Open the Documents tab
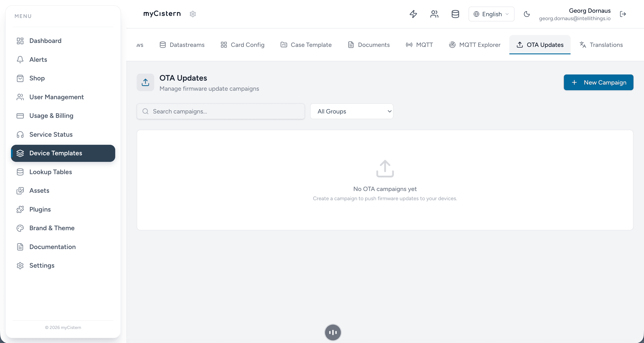The height and width of the screenshot is (343, 644). (x=369, y=45)
